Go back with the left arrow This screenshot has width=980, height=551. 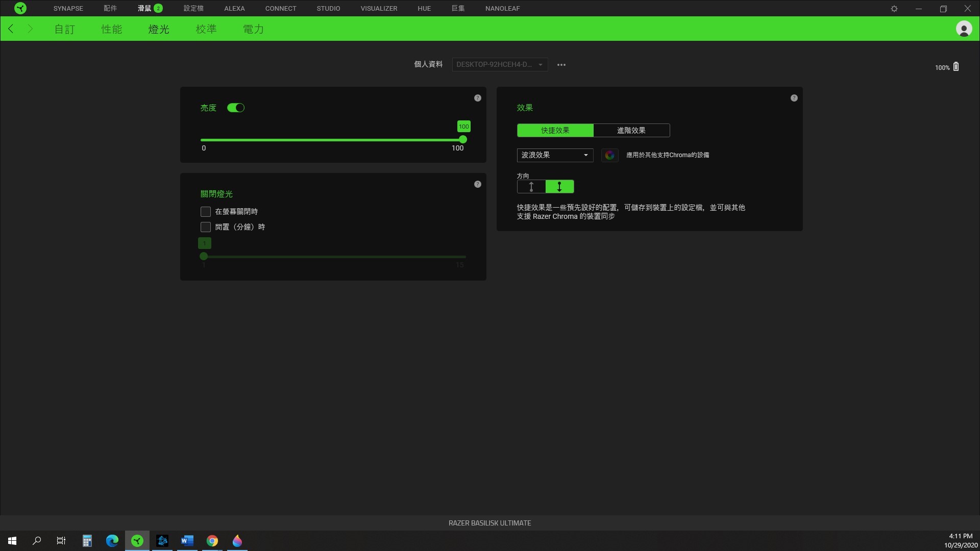tap(11, 29)
